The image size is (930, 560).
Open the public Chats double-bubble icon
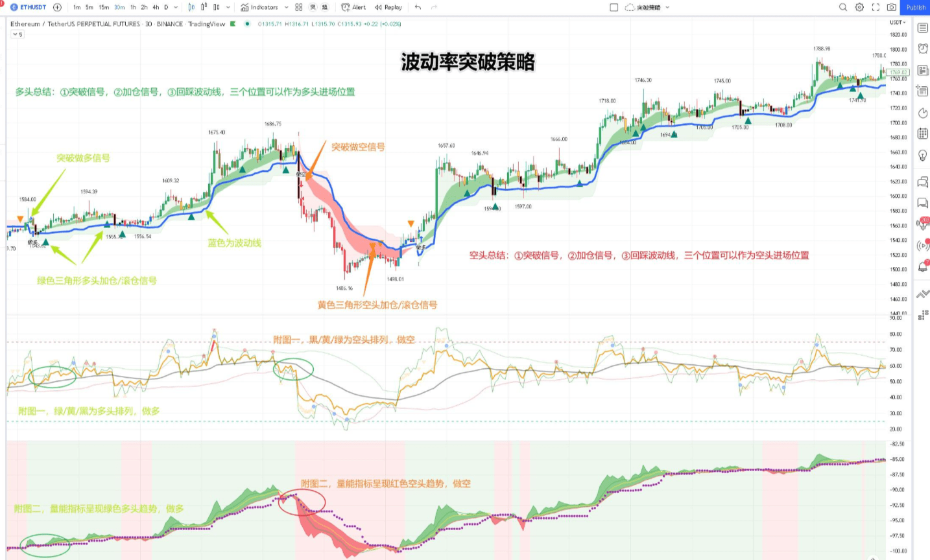pos(923,182)
